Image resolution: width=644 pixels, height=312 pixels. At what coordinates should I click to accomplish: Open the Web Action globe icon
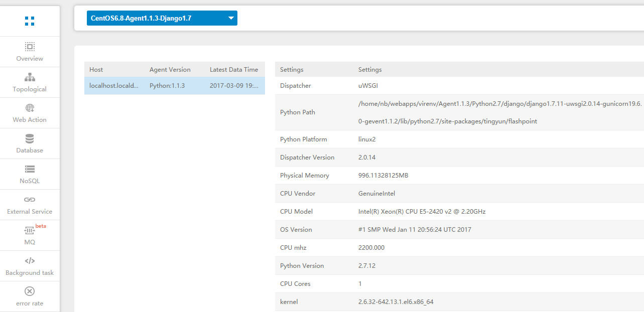(x=30, y=108)
